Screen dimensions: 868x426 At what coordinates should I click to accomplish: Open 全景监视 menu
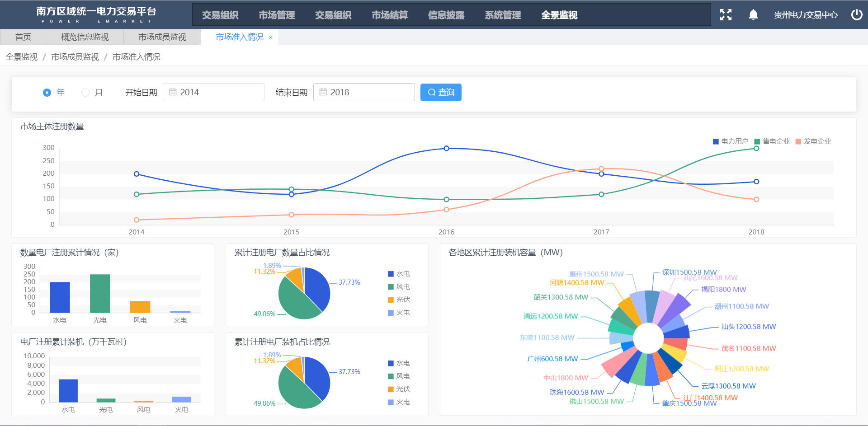point(559,15)
